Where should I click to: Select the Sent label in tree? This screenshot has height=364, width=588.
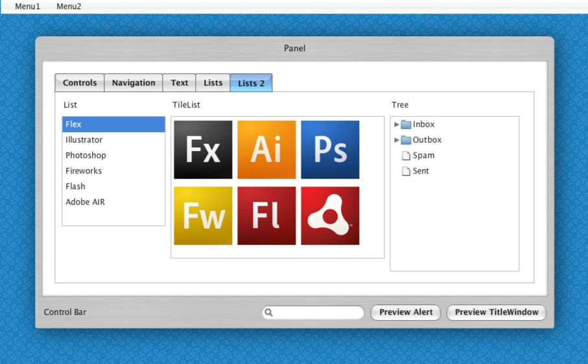pyautogui.click(x=421, y=171)
